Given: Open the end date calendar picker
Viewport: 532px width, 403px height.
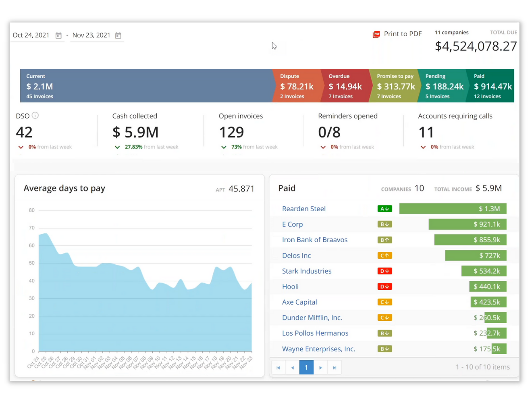Looking at the screenshot, I should pos(118,35).
